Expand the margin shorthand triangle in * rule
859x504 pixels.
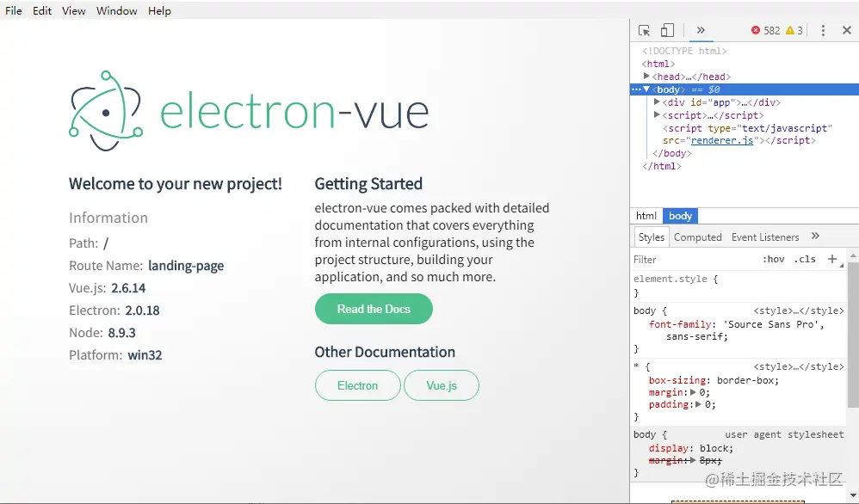click(x=693, y=392)
